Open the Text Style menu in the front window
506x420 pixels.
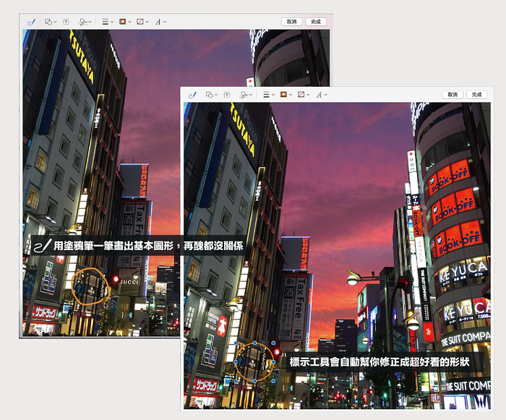click(319, 95)
